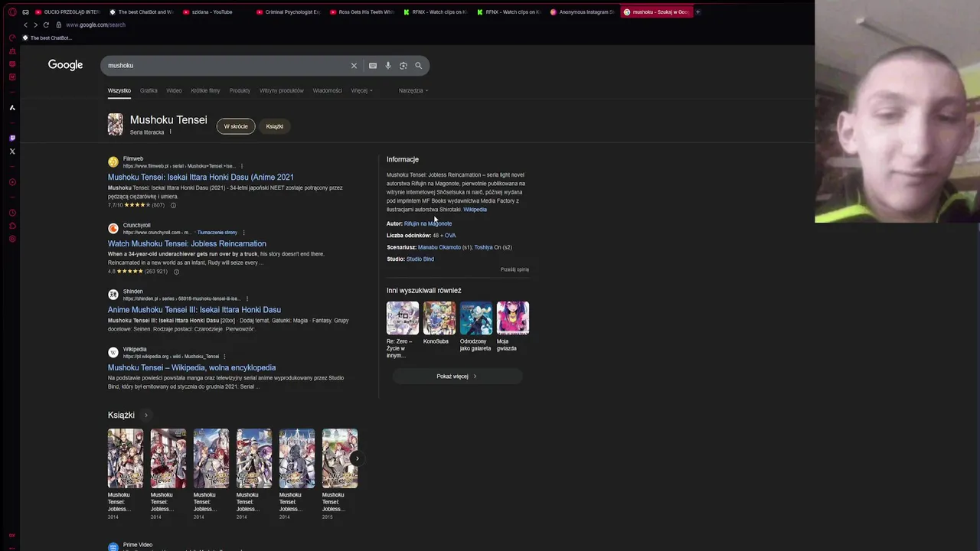Clear the search box with the X icon
980x551 pixels.
[x=354, y=66]
